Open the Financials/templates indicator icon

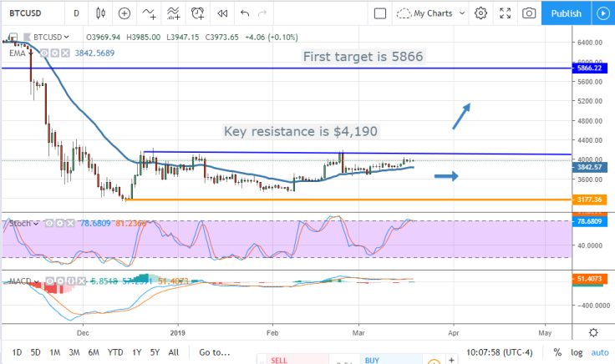coord(173,13)
